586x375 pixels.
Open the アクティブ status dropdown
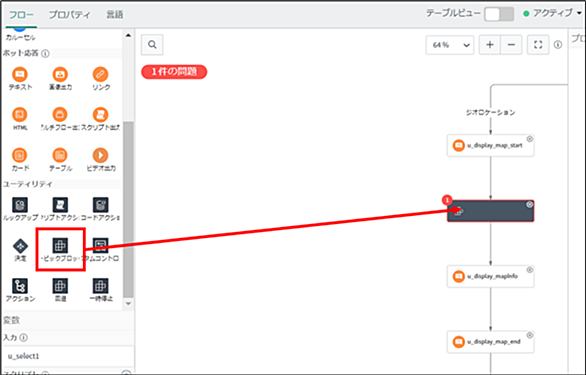coord(552,13)
